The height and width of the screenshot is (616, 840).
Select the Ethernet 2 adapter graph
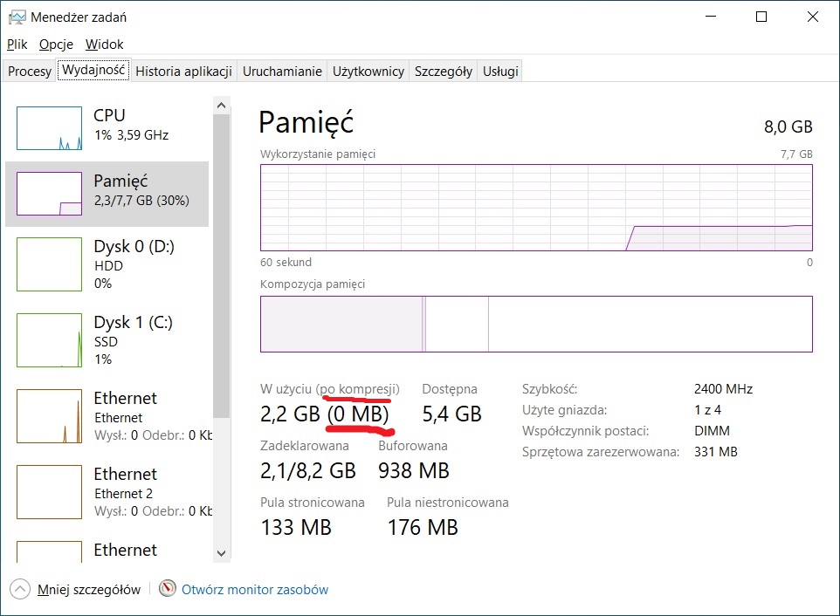pos(49,493)
